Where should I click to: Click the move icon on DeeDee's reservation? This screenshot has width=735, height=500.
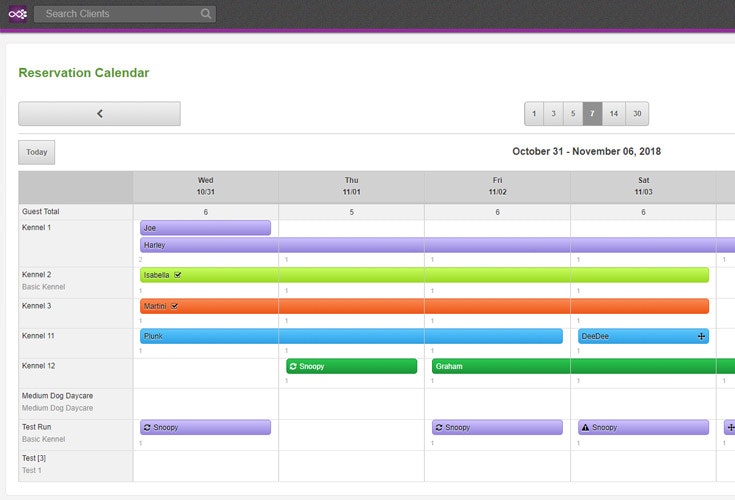701,336
